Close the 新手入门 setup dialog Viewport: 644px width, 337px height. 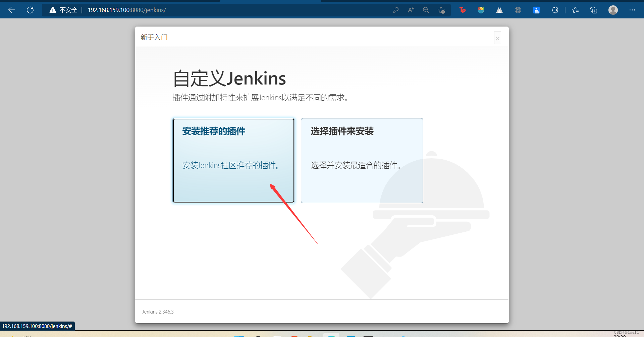(x=498, y=38)
